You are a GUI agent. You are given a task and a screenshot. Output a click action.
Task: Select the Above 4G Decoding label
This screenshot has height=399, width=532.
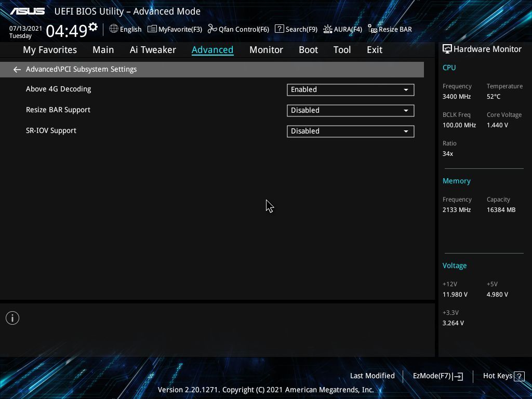tap(58, 89)
